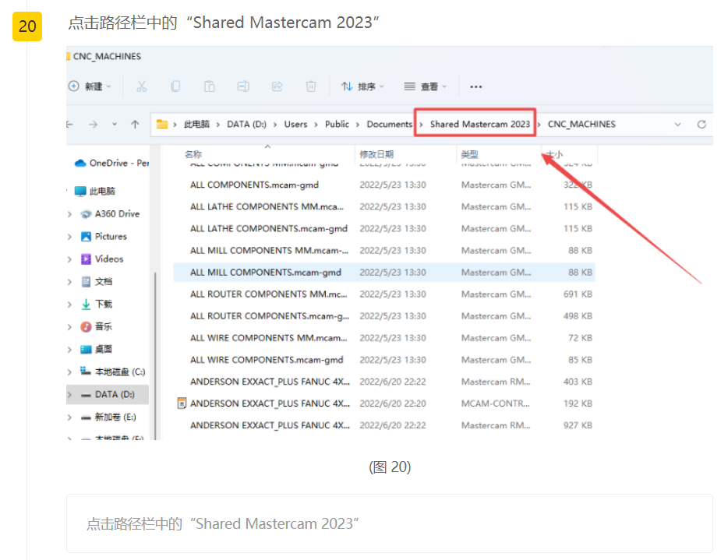Click 此电脑 in the address path
This screenshot has width=728, height=560.
point(196,125)
